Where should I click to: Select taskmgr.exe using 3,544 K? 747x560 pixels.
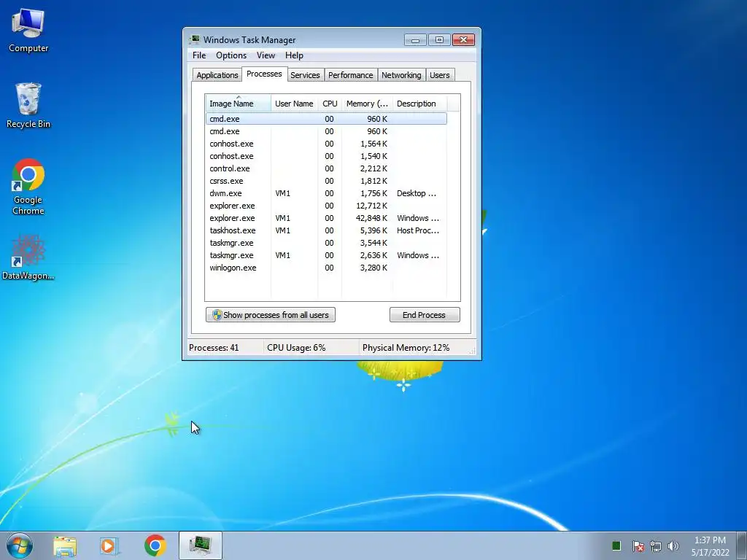coord(326,242)
